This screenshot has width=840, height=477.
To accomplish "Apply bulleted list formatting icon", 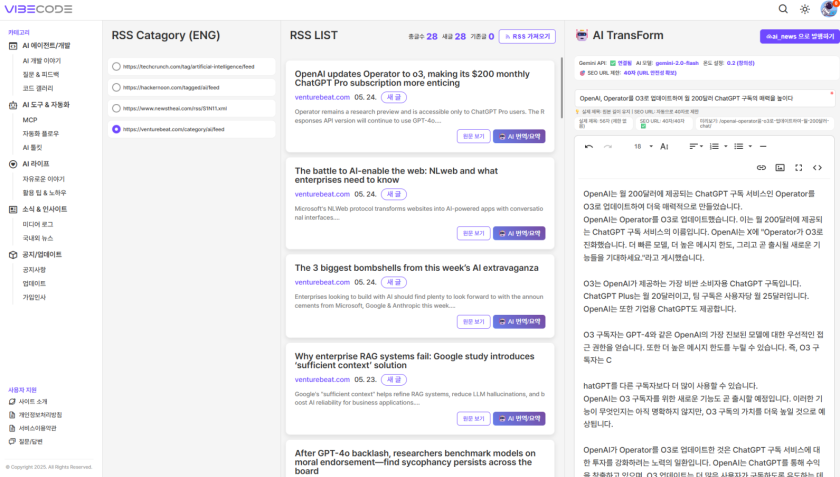I will 738,146.
